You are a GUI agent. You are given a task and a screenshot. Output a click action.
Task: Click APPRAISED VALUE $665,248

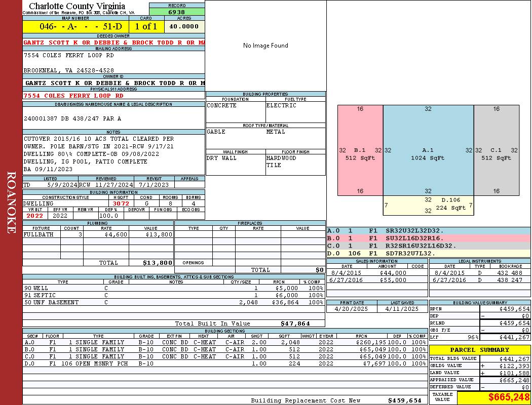[x=514, y=380]
